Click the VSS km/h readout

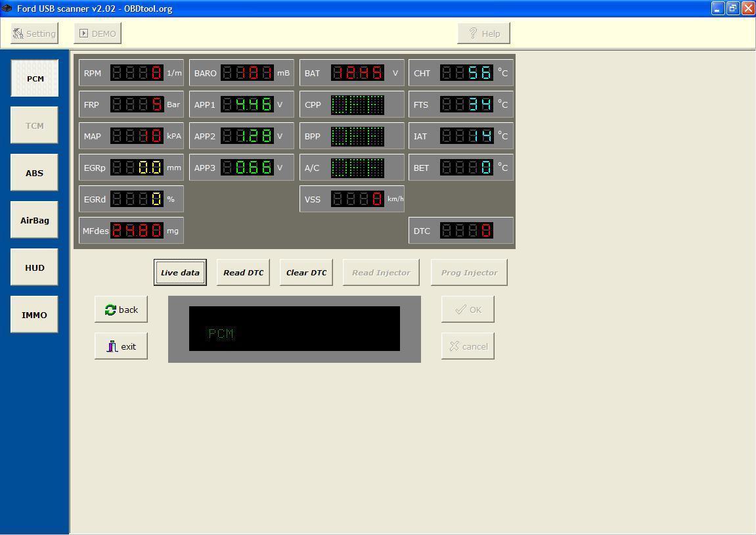click(x=358, y=198)
